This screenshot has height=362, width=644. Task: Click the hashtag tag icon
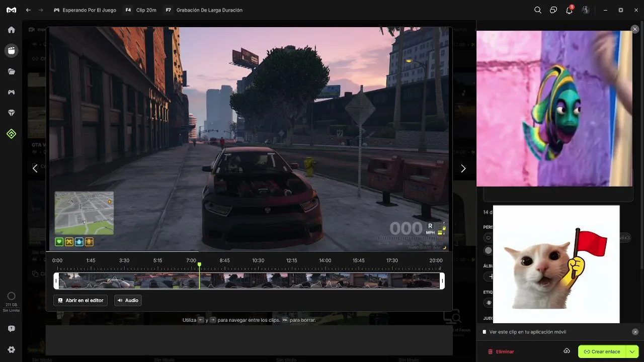point(488,303)
